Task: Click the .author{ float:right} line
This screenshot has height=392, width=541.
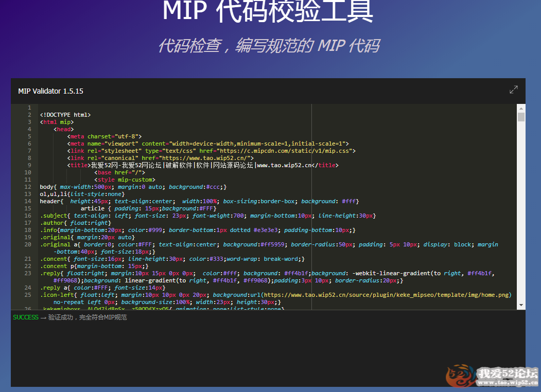Action: (x=76, y=223)
